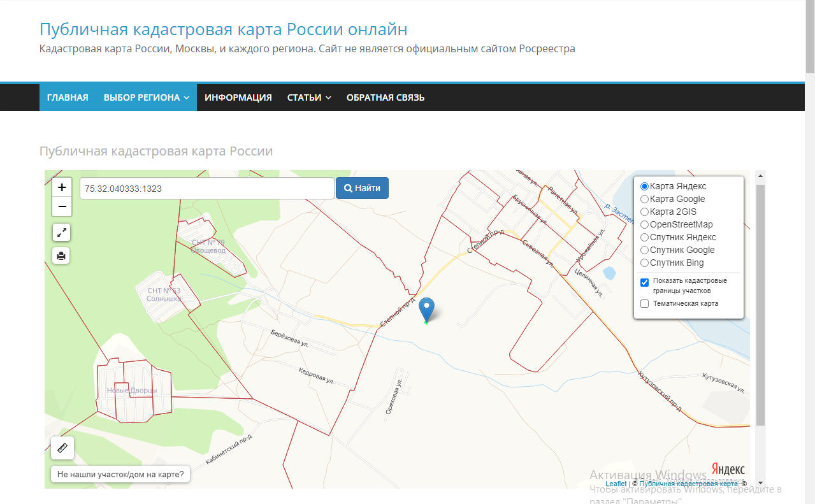The width and height of the screenshot is (815, 504).
Task: Select Карта Яндекс radio option
Action: point(644,187)
